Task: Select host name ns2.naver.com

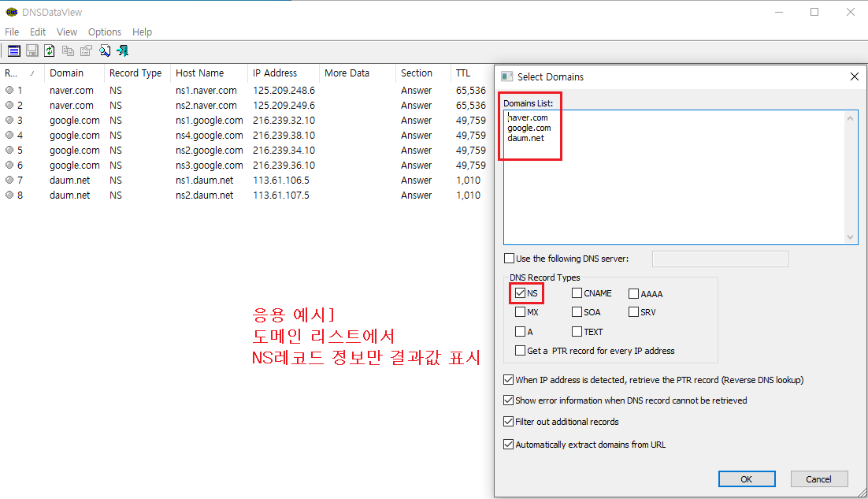Action: 206,105
